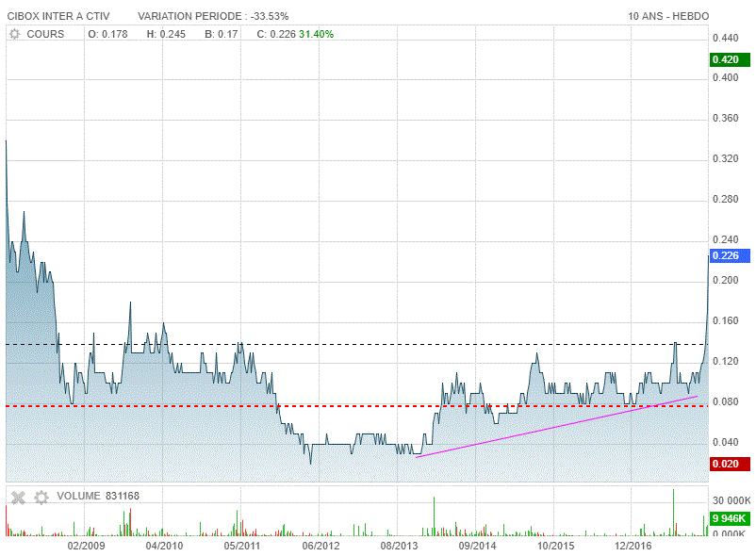
Task: Click the 08/2013 date axis label
Action: pyautogui.click(x=400, y=546)
